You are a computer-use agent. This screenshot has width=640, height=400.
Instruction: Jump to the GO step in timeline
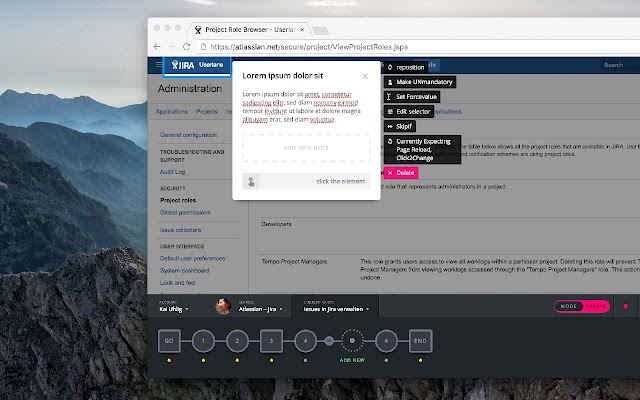(169, 341)
